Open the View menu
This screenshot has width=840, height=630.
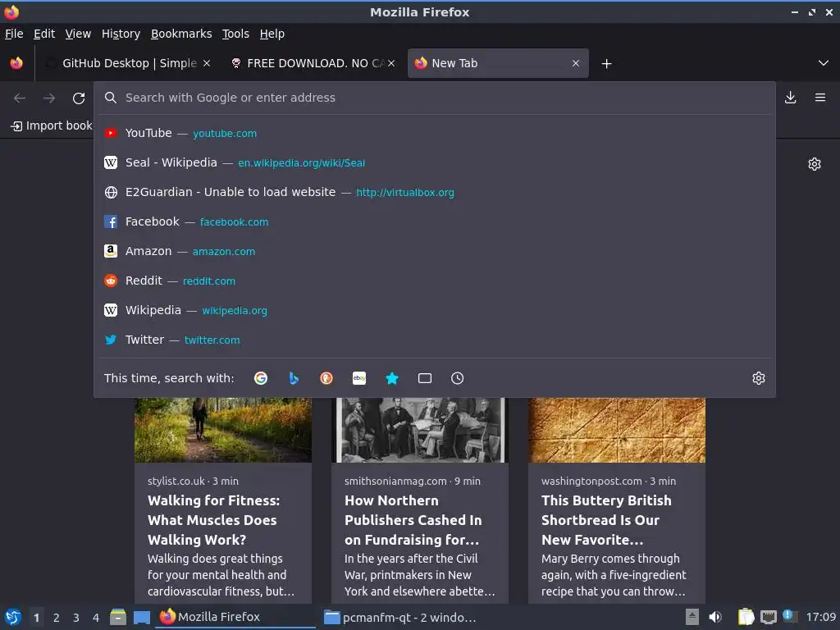(78, 34)
